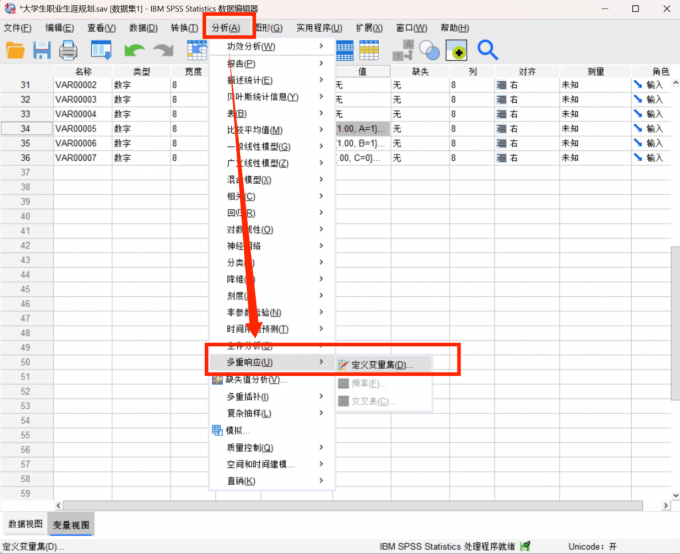The height and width of the screenshot is (554, 680).
Task: Expand the 比较平均值(M) submenu
Action: (x=272, y=130)
